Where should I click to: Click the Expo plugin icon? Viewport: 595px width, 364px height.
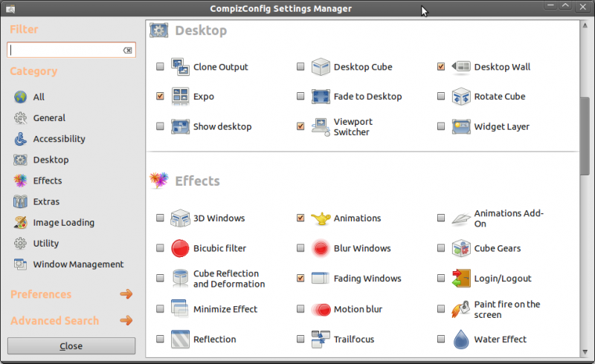[181, 97]
